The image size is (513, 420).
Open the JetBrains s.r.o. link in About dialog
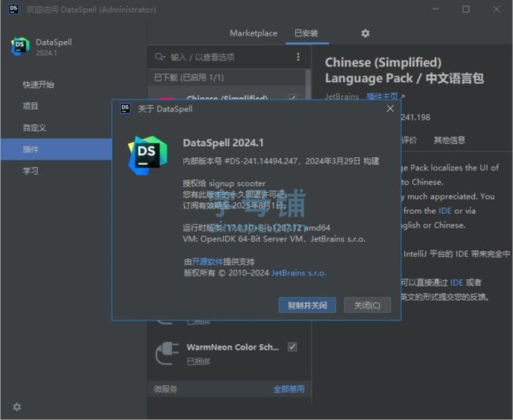click(298, 272)
